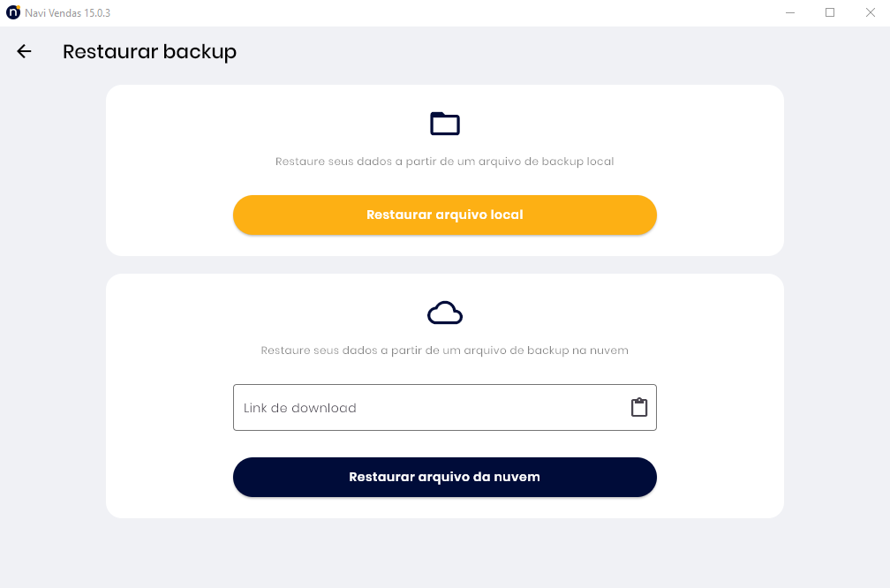Click gray background below the cloud card
Viewport: 890px width, 588px height.
445,552
